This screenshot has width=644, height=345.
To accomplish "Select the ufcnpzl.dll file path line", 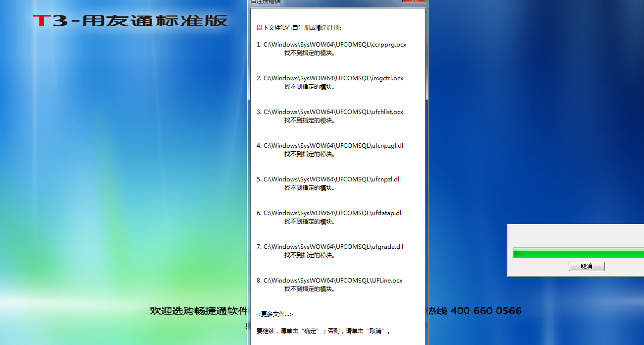I will (329, 179).
